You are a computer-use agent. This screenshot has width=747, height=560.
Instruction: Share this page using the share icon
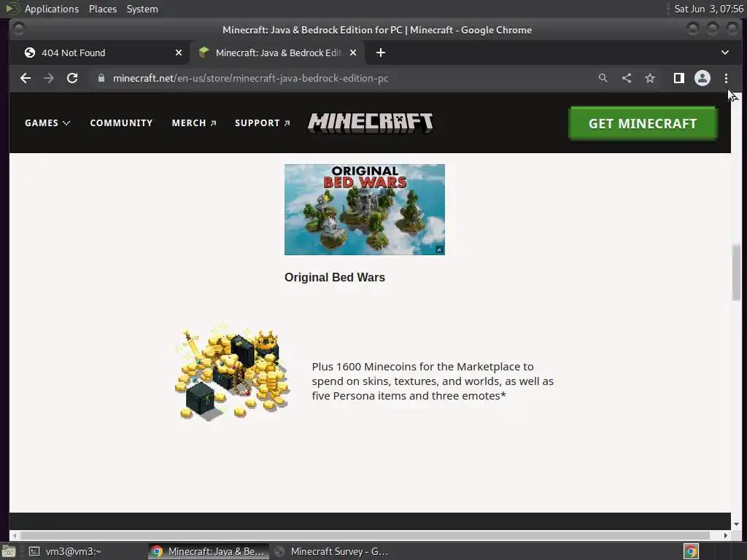click(x=627, y=78)
